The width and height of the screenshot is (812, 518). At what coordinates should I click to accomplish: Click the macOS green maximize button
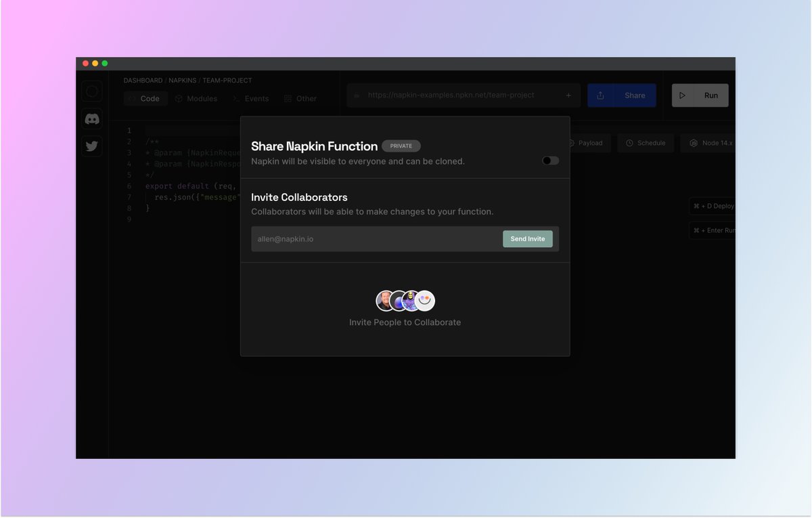[105, 64]
